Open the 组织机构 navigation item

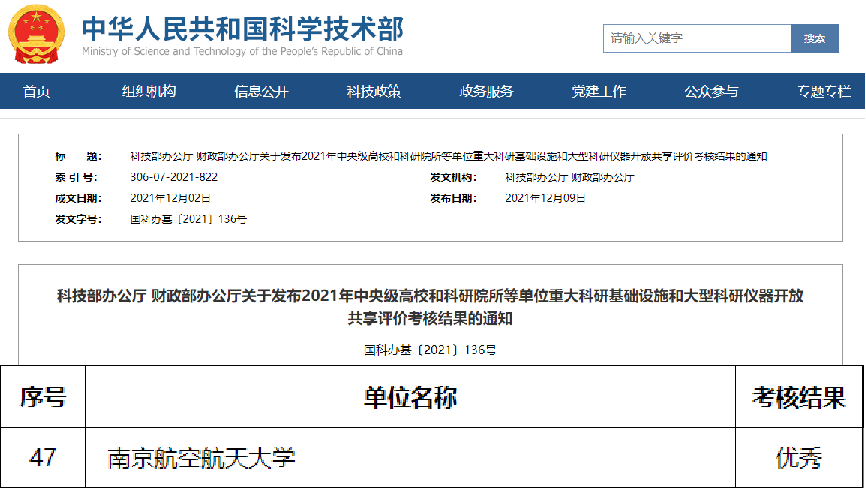click(149, 91)
